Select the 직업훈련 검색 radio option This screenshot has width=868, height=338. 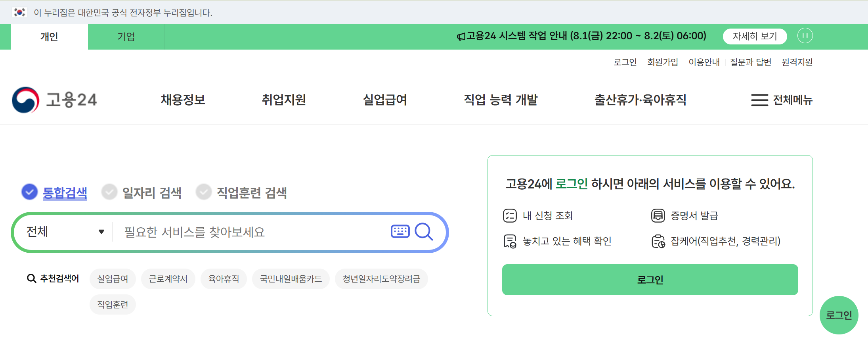[x=204, y=192]
